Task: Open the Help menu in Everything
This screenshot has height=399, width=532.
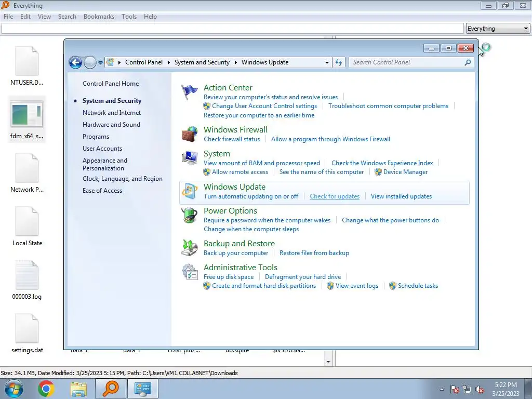Action: click(150, 17)
